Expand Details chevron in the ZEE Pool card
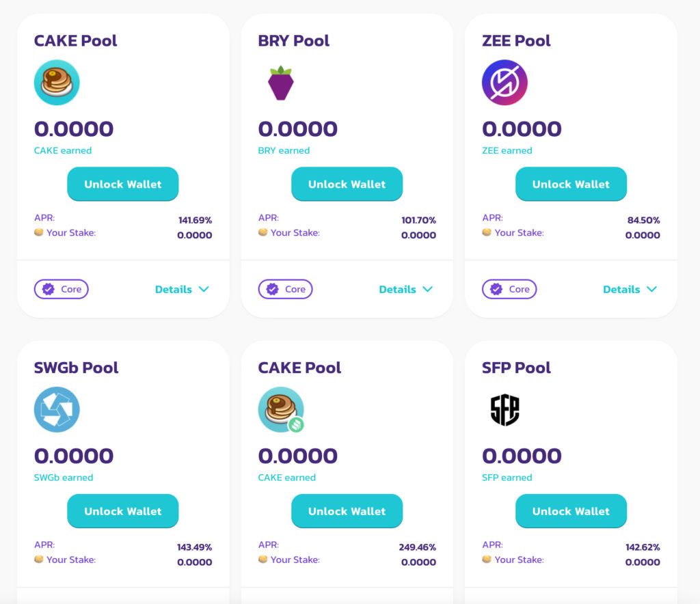 (651, 289)
